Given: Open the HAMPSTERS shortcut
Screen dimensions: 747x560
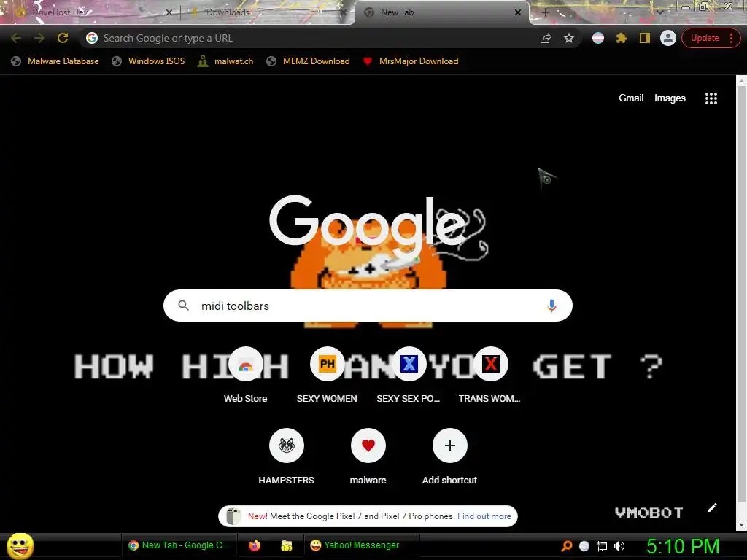Looking at the screenshot, I should (x=286, y=457).
